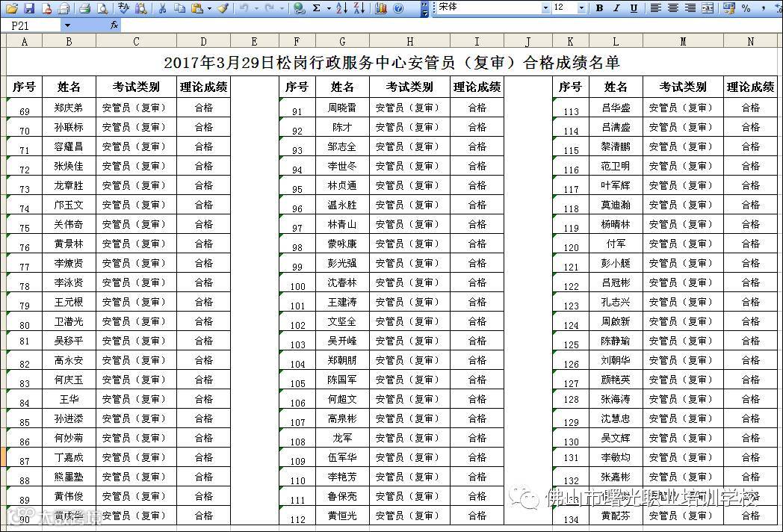The image size is (783, 532).
Task: Open the Redo history dropdown arrow
Action: point(282,8)
